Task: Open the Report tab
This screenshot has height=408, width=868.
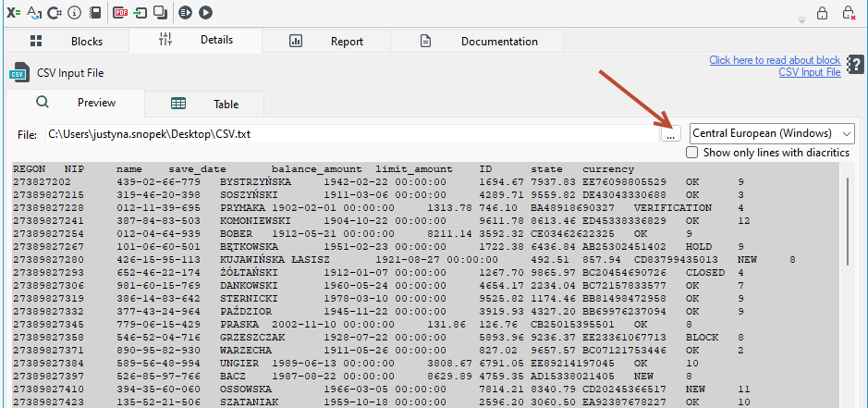Action: point(326,41)
